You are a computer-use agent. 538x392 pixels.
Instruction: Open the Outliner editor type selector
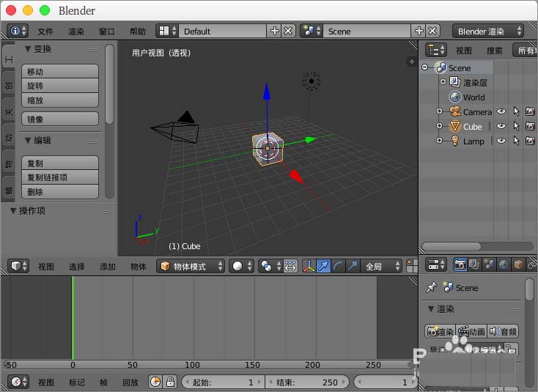(436, 50)
